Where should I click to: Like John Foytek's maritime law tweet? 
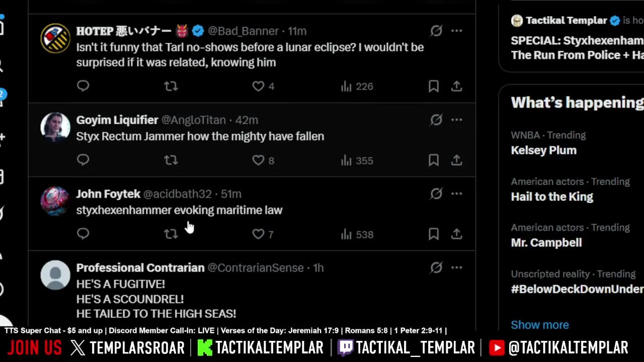258,234
